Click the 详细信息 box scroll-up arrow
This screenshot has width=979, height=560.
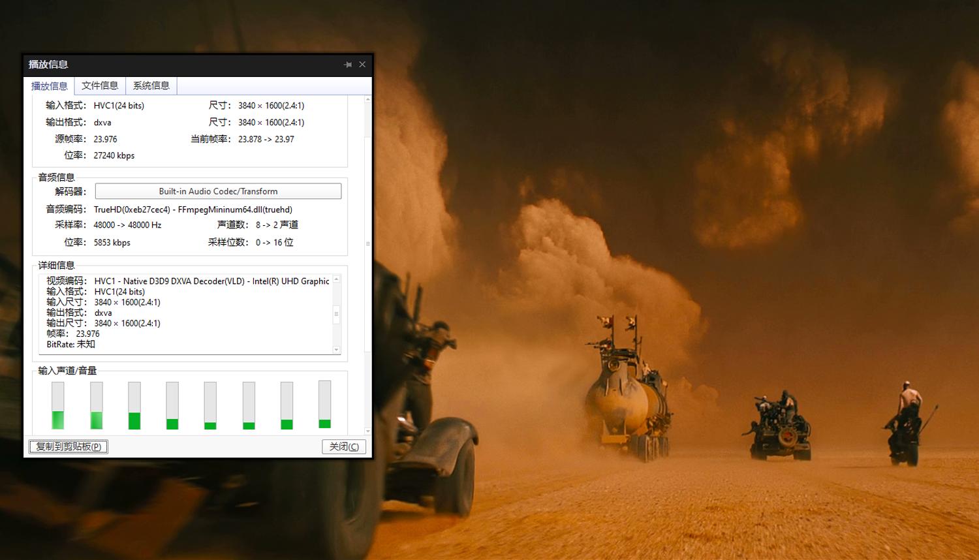[x=337, y=279]
